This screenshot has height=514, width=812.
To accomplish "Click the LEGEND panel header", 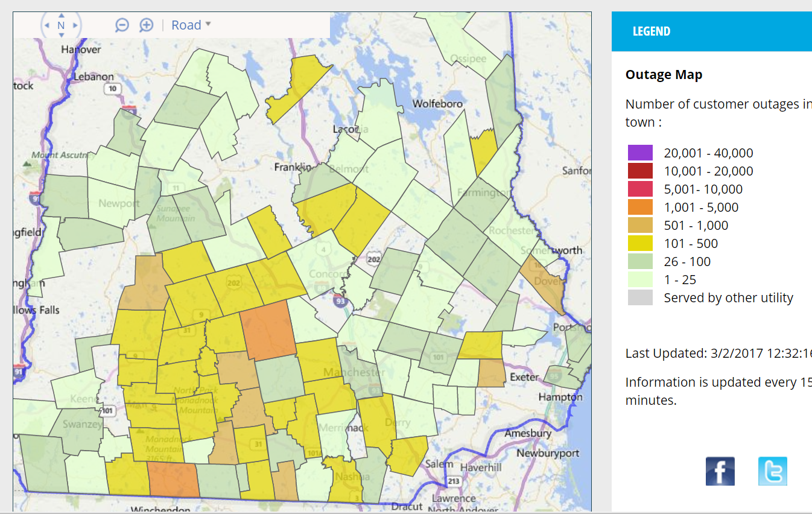I will click(x=712, y=31).
